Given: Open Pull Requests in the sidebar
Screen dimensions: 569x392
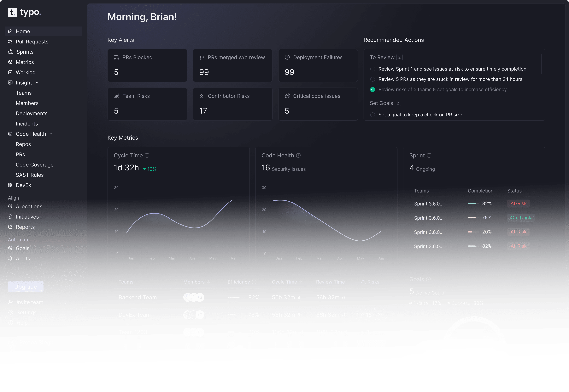Looking at the screenshot, I should pyautogui.click(x=32, y=42).
